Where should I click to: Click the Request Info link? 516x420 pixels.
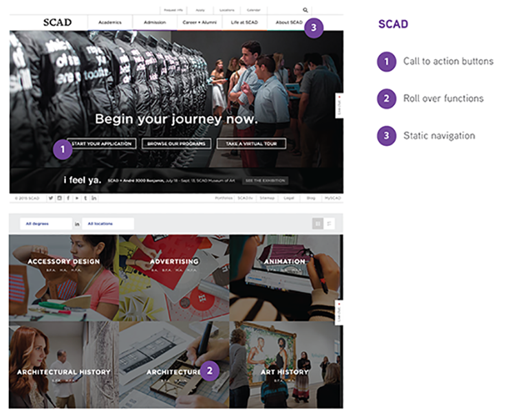pos(173,10)
